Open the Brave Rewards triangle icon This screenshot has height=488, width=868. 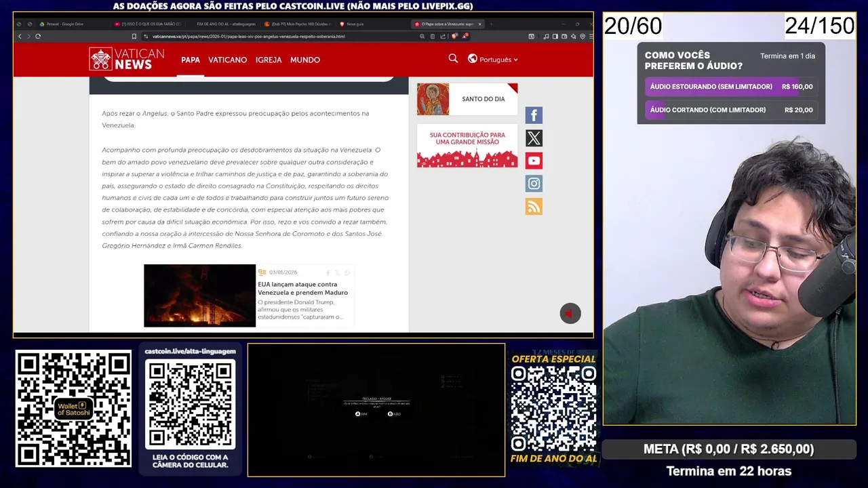click(x=465, y=36)
